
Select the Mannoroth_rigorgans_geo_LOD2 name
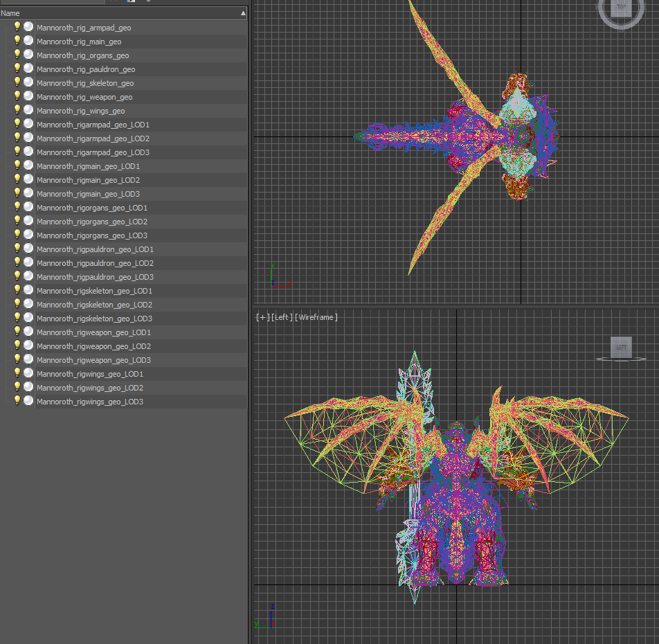[x=92, y=222]
